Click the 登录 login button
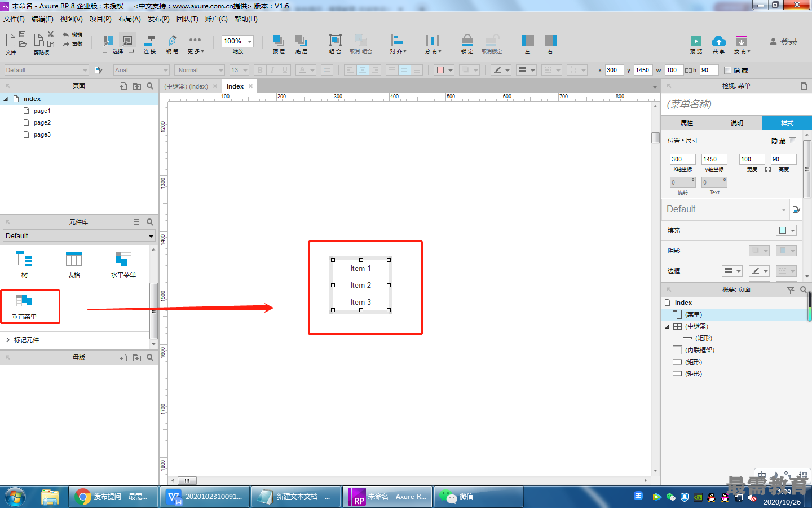 click(784, 42)
